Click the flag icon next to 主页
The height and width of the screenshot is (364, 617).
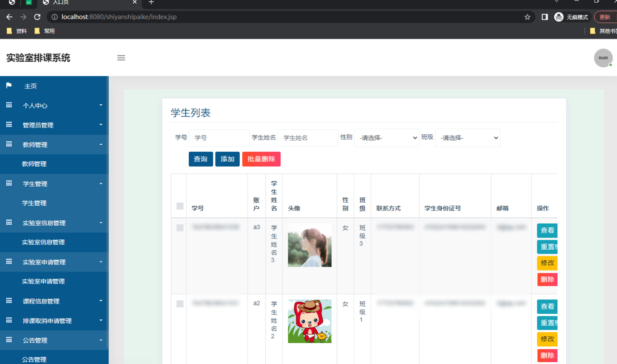click(9, 86)
